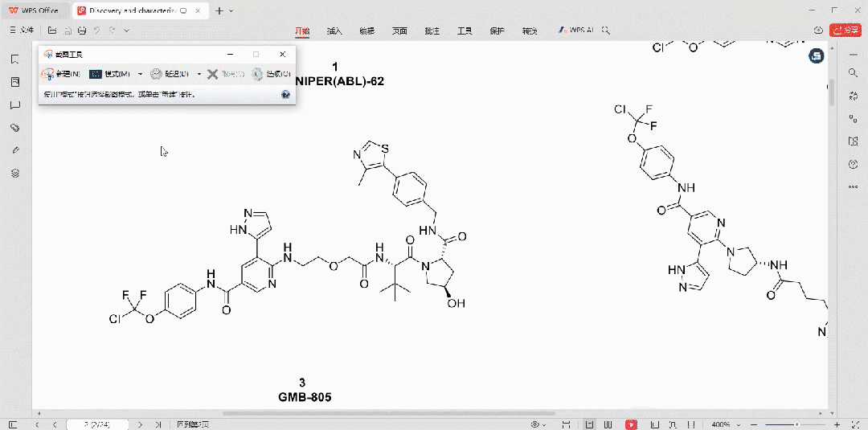Switch to the 转换 ribbon tab
This screenshot has width=868, height=430.
pyautogui.click(x=530, y=31)
